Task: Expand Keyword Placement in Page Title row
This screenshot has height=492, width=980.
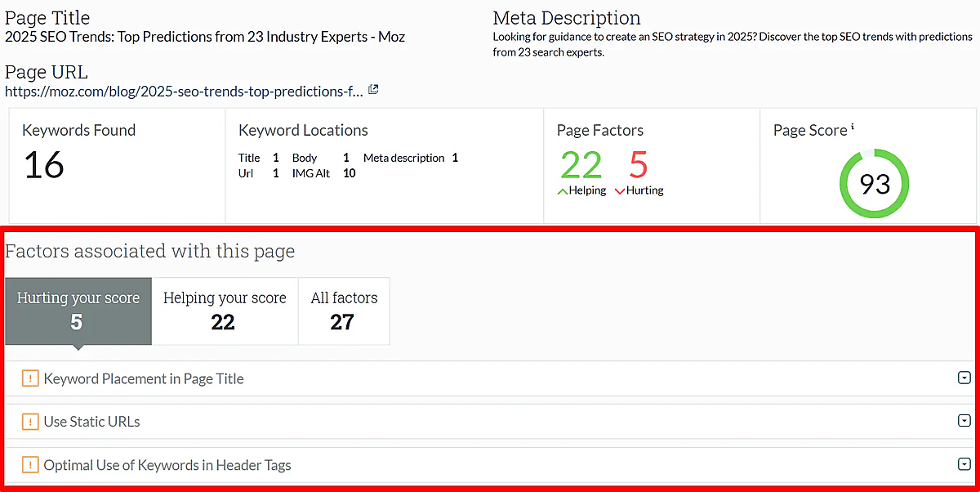Action: (x=963, y=378)
